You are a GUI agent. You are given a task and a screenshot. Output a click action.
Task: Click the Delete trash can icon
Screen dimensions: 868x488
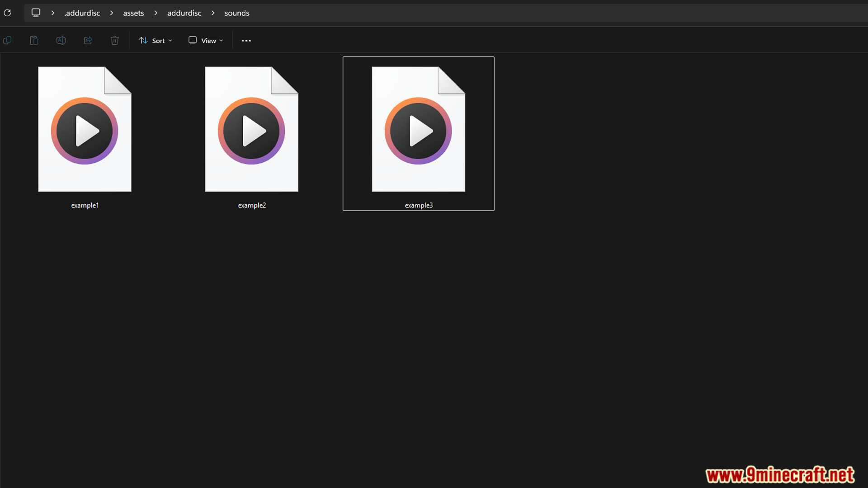click(x=115, y=41)
